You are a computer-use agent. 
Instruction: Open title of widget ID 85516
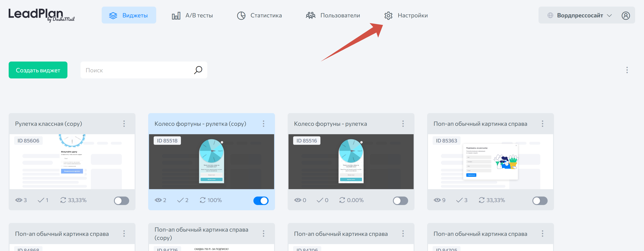331,124
